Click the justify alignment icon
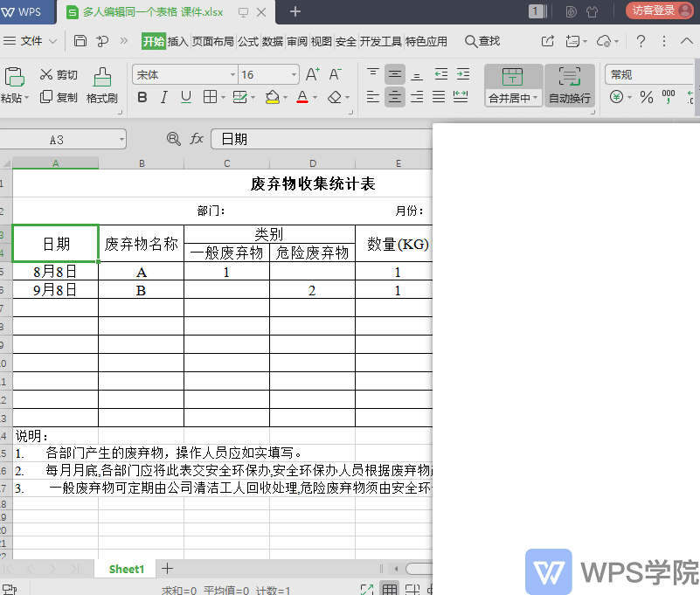Screen dimensions: 700x595 coord(439,97)
